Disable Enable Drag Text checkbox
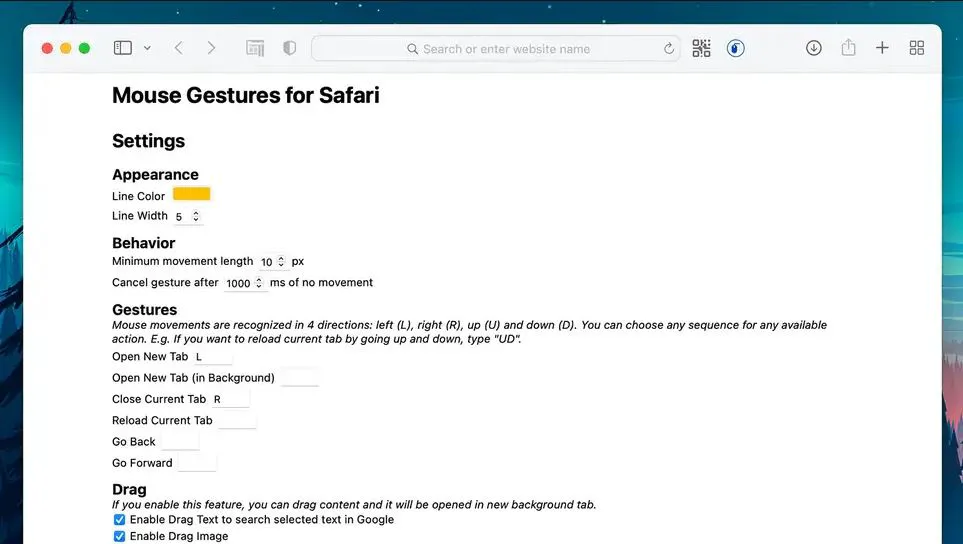This screenshot has height=544, width=963. 119,520
